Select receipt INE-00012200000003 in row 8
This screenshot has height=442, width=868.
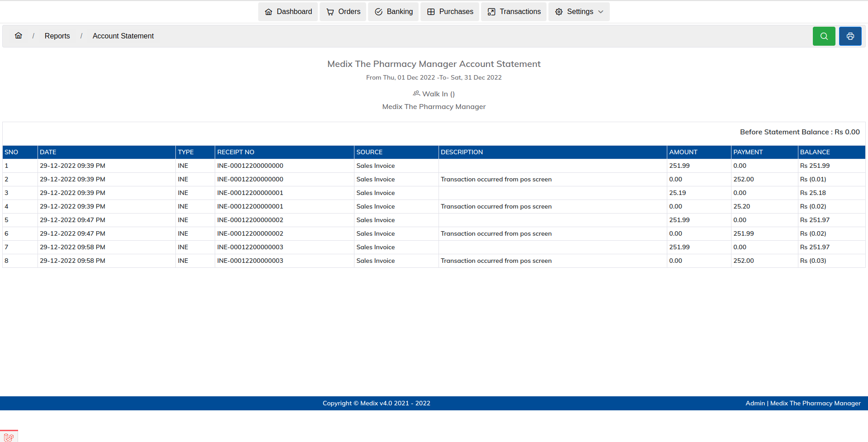pos(250,261)
